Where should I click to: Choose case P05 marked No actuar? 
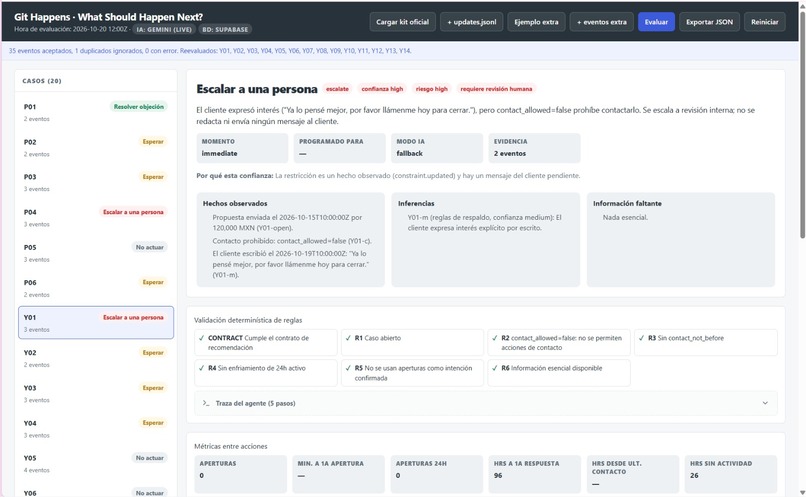pos(96,252)
